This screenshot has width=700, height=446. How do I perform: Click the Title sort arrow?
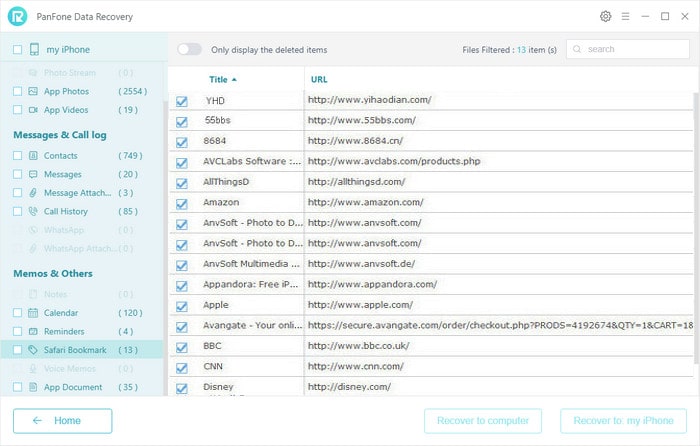(x=234, y=79)
